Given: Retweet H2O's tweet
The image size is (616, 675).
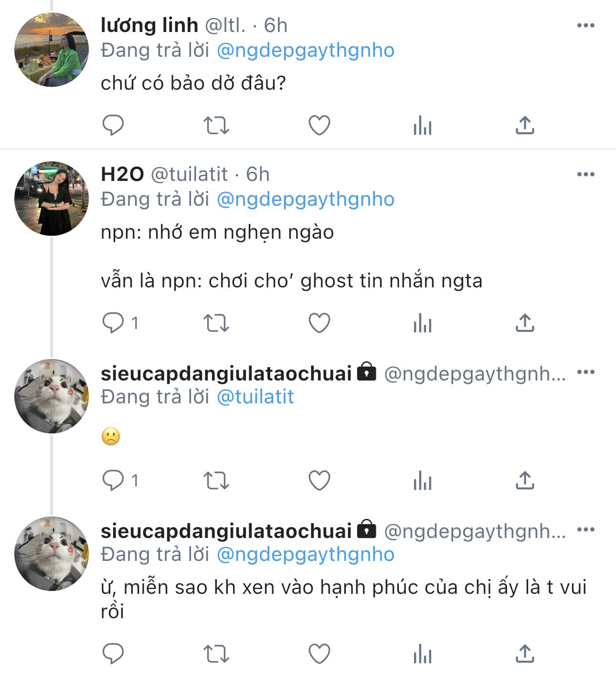Looking at the screenshot, I should click(x=216, y=323).
